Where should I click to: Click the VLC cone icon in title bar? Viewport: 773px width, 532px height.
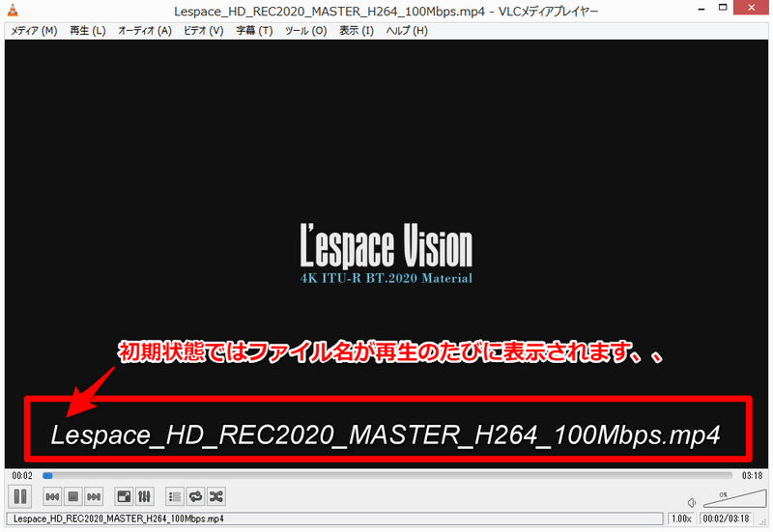click(13, 11)
